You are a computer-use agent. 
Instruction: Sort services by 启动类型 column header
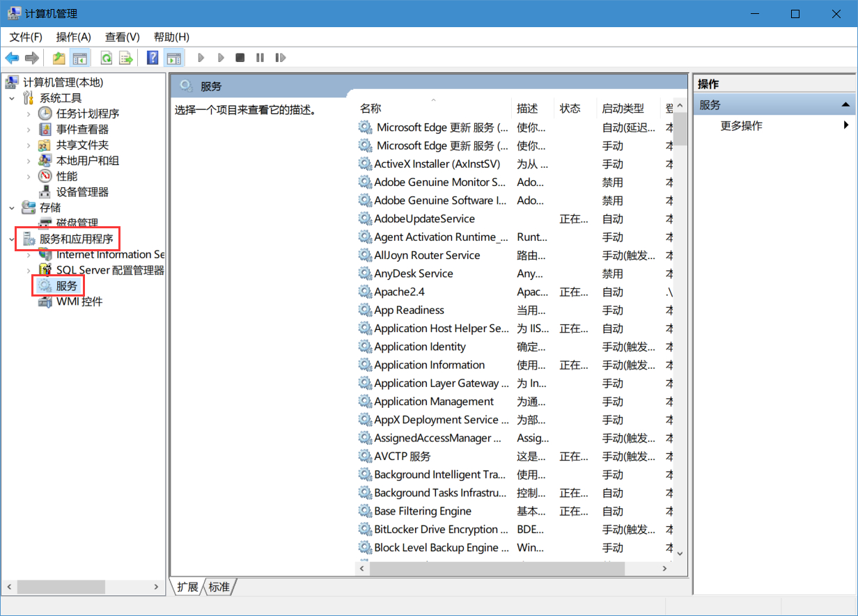pos(623,109)
